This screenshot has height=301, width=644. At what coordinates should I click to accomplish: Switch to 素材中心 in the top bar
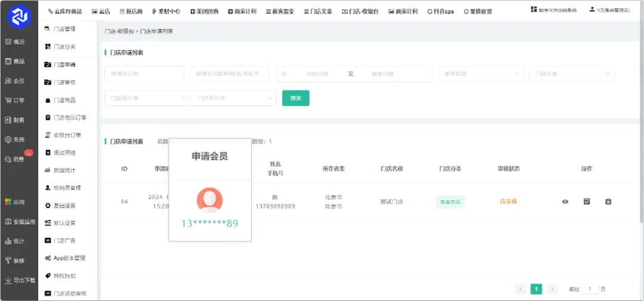tap(166, 11)
